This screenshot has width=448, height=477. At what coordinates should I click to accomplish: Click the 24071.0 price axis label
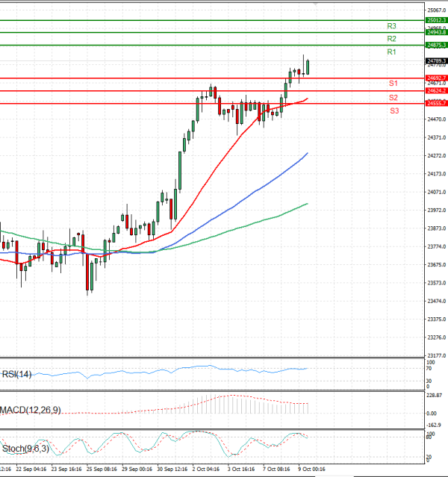pyautogui.click(x=436, y=193)
